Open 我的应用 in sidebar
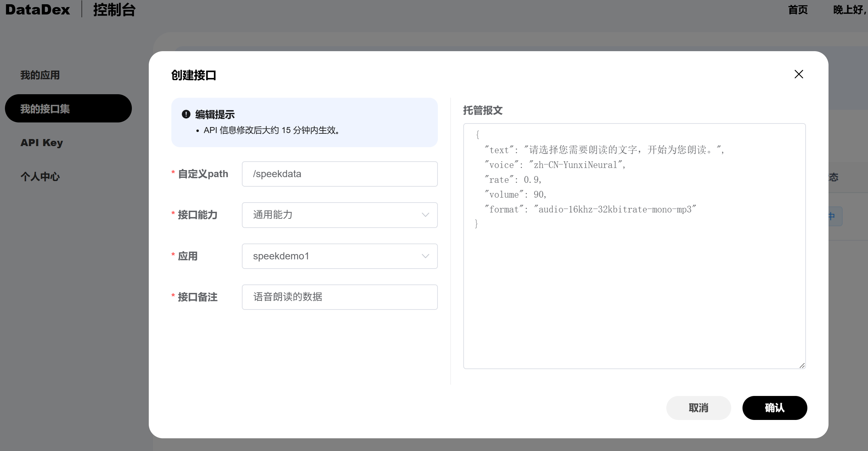Image resolution: width=868 pixels, height=451 pixels. (x=40, y=75)
